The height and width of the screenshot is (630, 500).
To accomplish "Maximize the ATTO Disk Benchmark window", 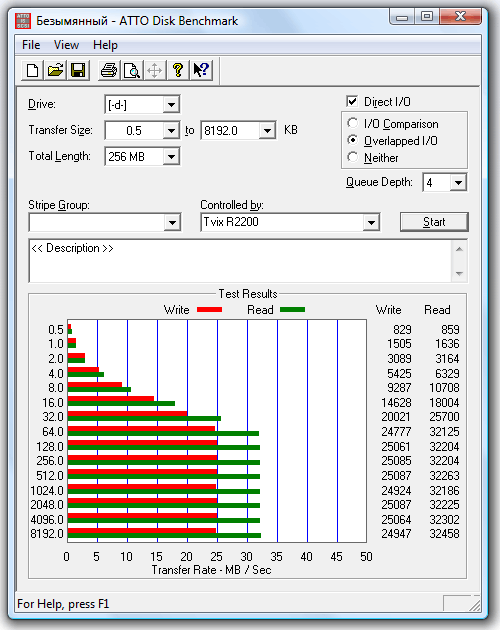I will click(x=427, y=16).
